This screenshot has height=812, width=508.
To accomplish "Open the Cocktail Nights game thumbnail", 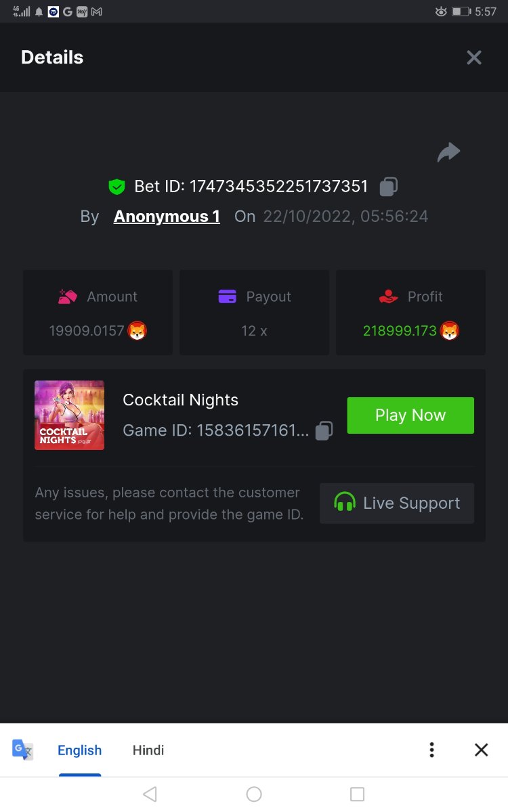I will point(70,415).
